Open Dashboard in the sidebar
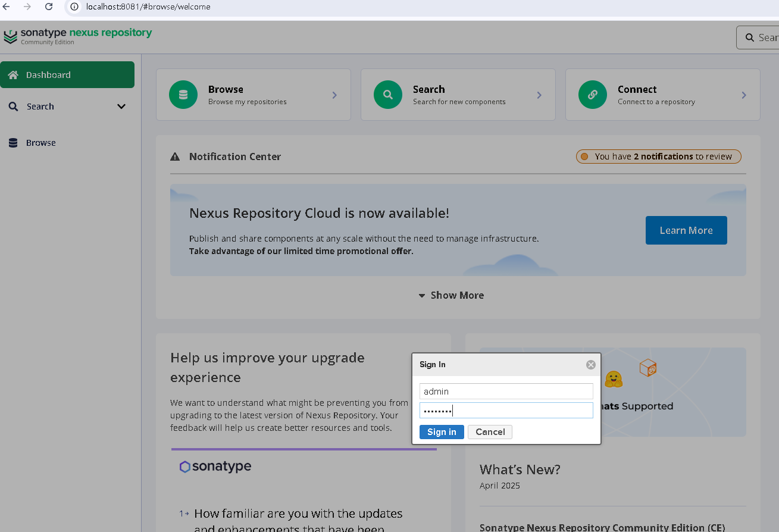Image resolution: width=779 pixels, height=532 pixels. (x=67, y=75)
